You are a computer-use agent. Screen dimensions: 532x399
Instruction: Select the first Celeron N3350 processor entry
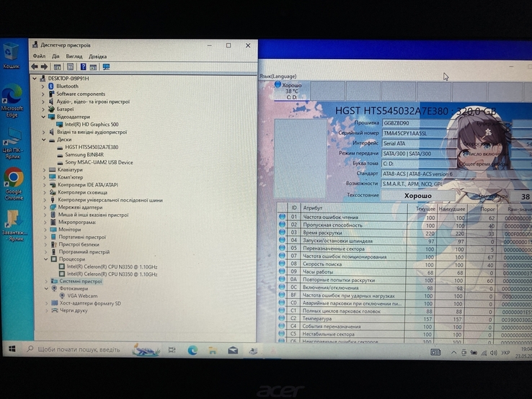[x=112, y=266]
